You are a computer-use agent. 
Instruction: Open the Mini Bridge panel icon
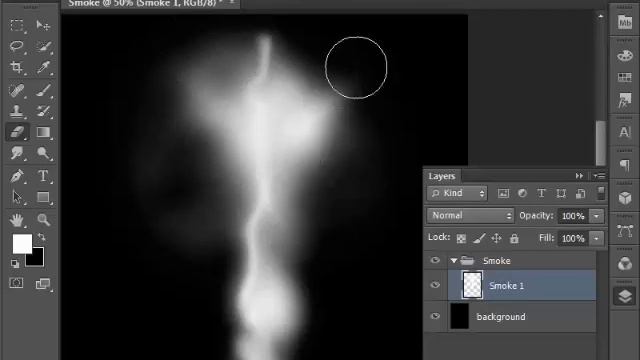pyautogui.click(x=624, y=22)
